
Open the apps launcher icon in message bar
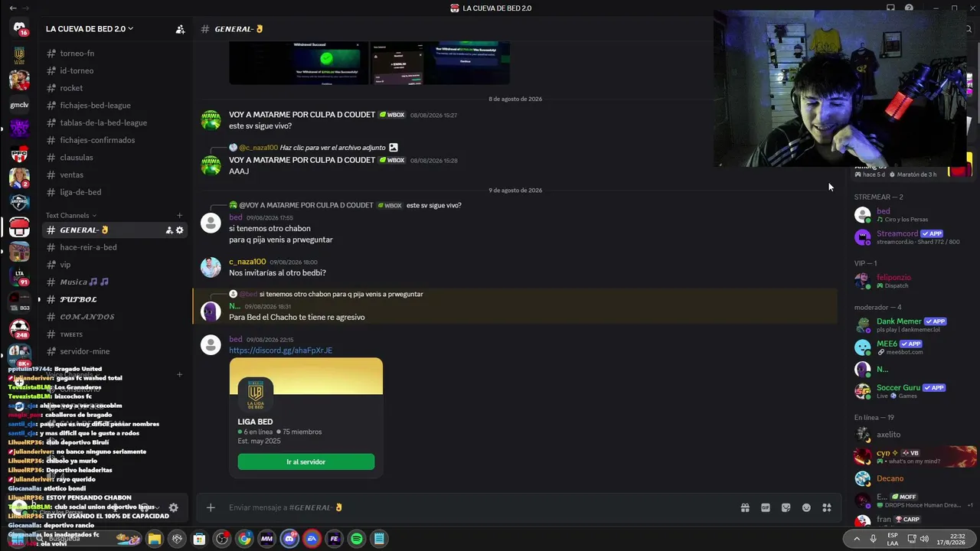click(x=827, y=507)
